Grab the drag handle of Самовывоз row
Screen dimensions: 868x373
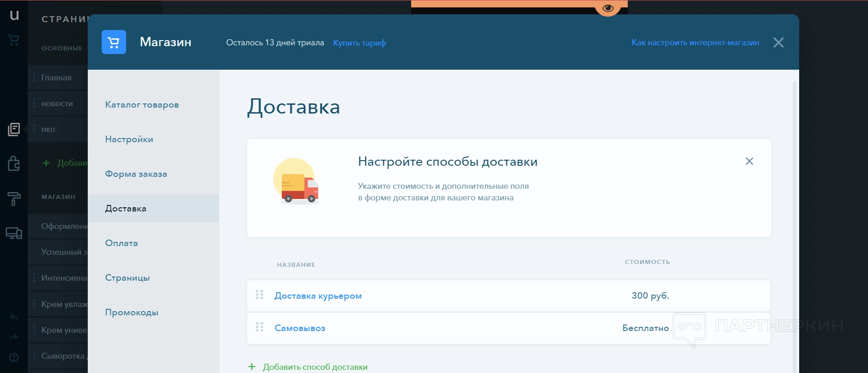260,327
